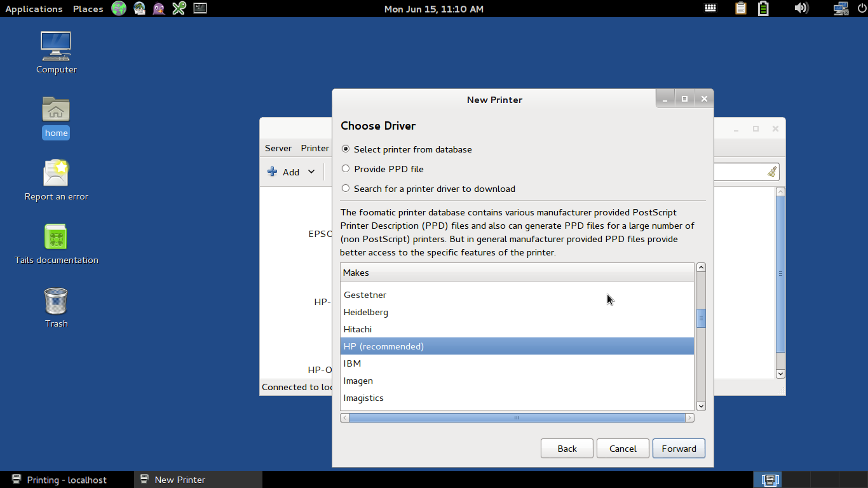Open the Claws Mail email icon

point(139,8)
